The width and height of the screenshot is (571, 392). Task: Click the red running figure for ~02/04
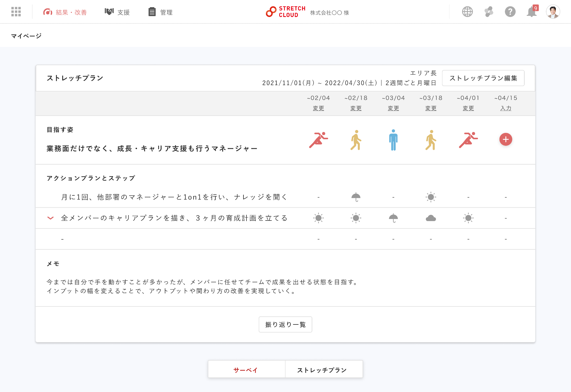point(318,140)
